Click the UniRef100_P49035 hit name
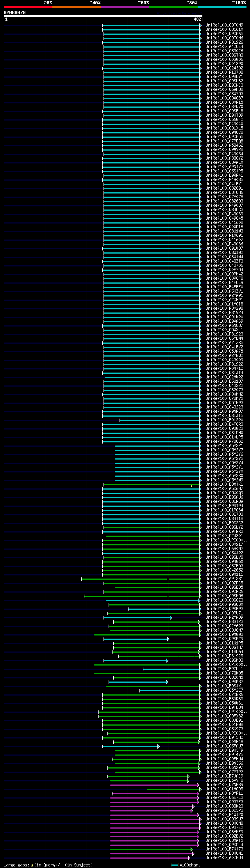250x868 pixels. pos(224,179)
